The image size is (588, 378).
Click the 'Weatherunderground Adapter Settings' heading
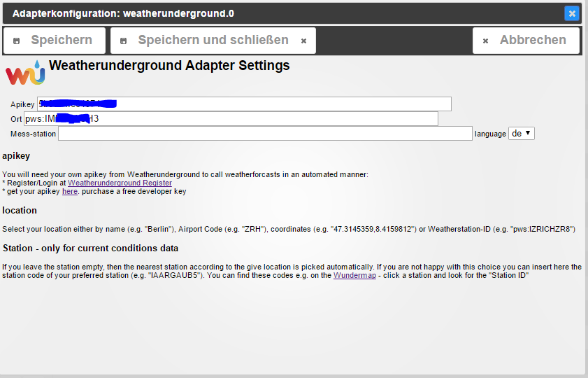tap(169, 65)
